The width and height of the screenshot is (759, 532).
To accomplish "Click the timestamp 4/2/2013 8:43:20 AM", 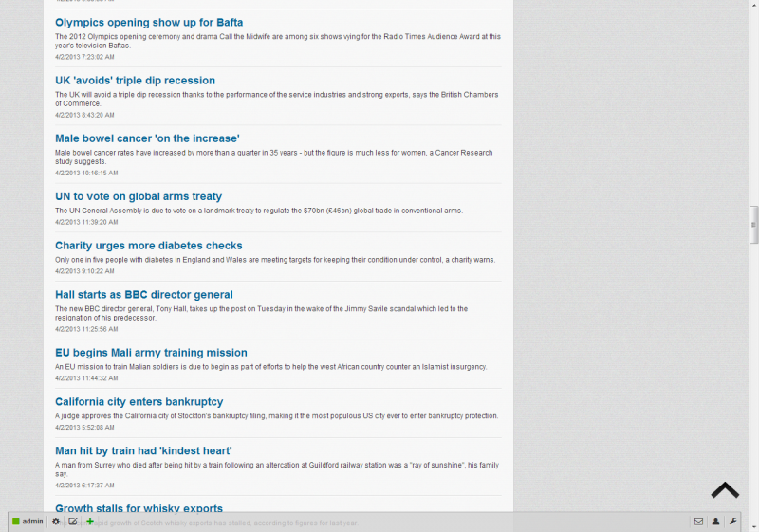I will 84,115.
